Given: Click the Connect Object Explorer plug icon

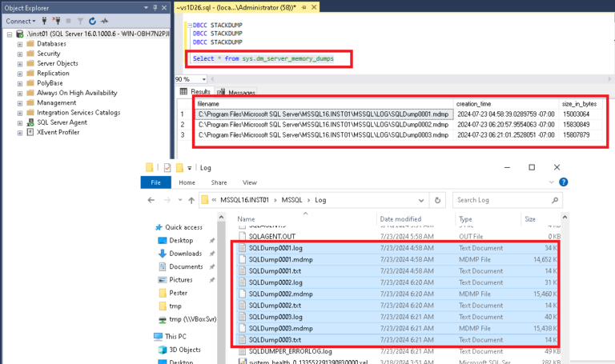Looking at the screenshot, I should pyautogui.click(x=42, y=21).
